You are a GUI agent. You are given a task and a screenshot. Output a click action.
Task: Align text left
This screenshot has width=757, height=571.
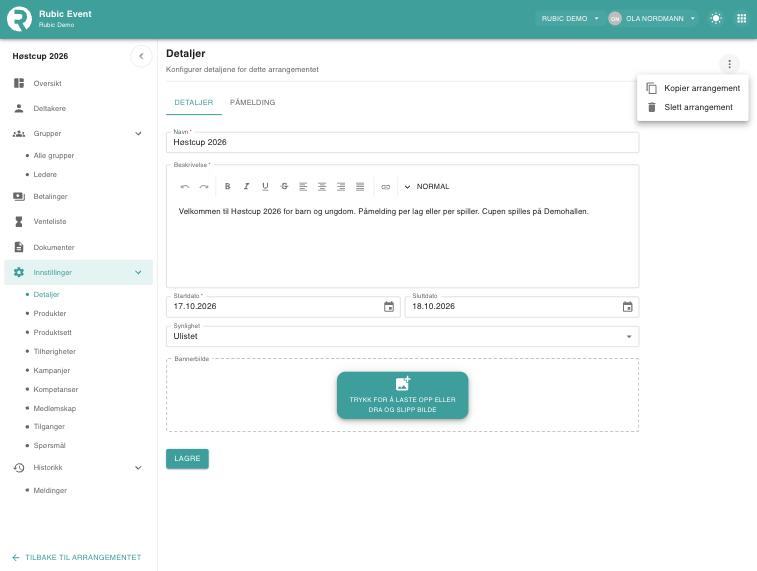[x=303, y=187]
